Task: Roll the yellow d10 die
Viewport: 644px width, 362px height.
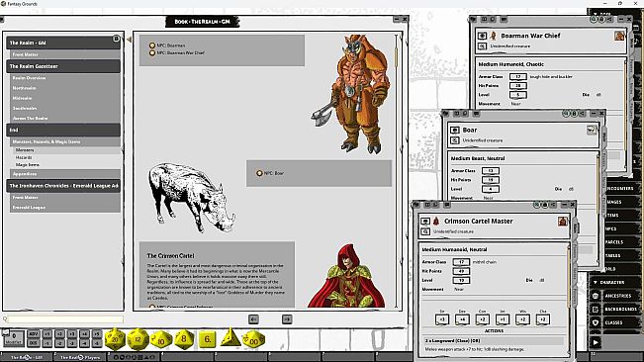Action: (161, 339)
